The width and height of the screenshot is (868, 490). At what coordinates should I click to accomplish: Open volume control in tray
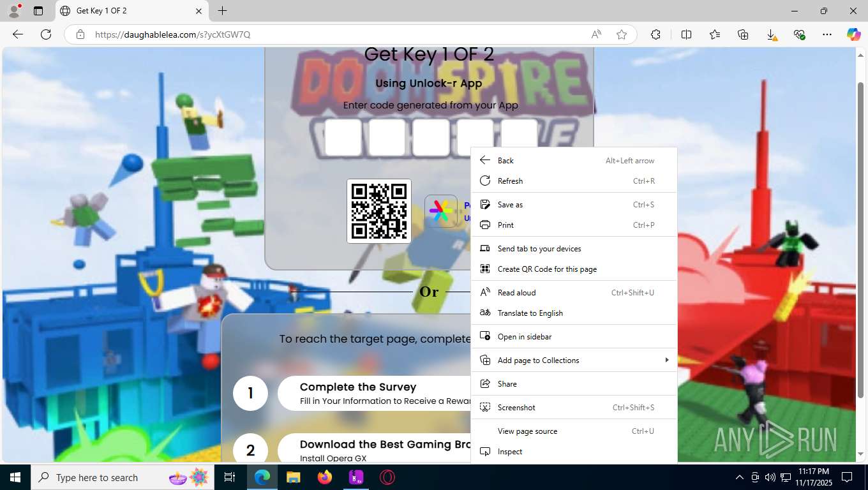click(770, 477)
